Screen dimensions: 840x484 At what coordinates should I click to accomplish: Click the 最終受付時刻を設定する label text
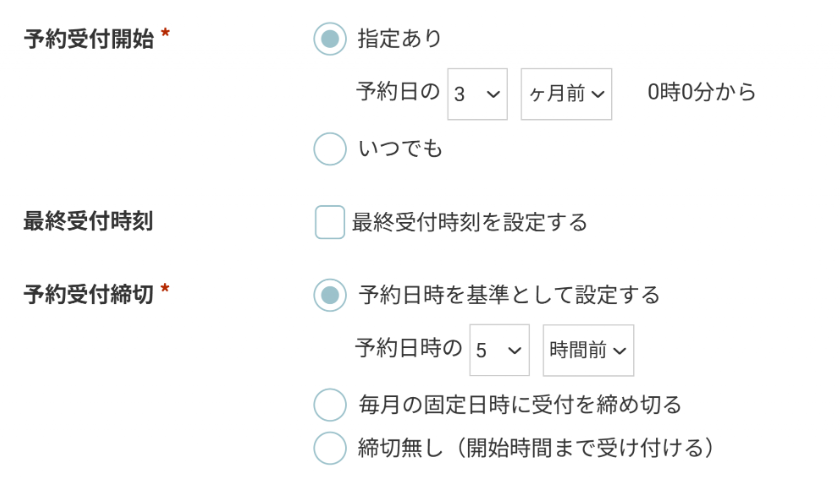coord(469,222)
